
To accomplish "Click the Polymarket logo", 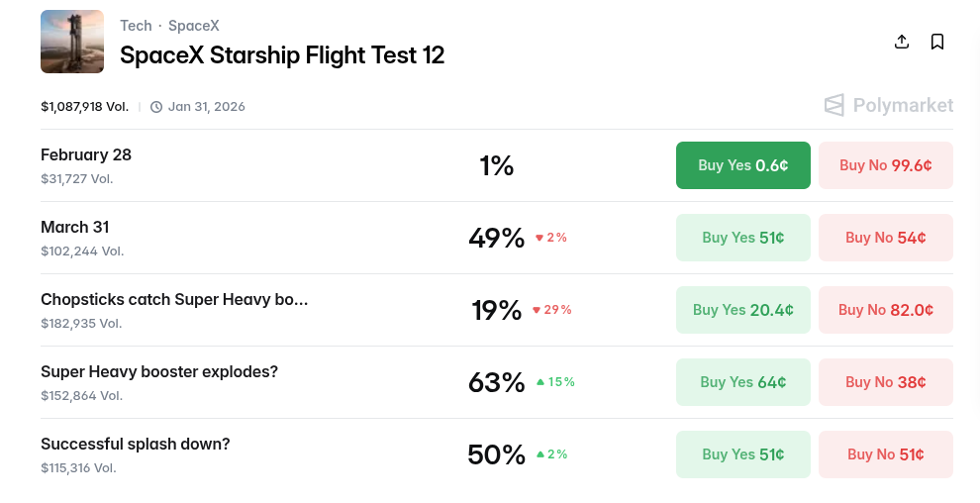I will click(x=888, y=105).
